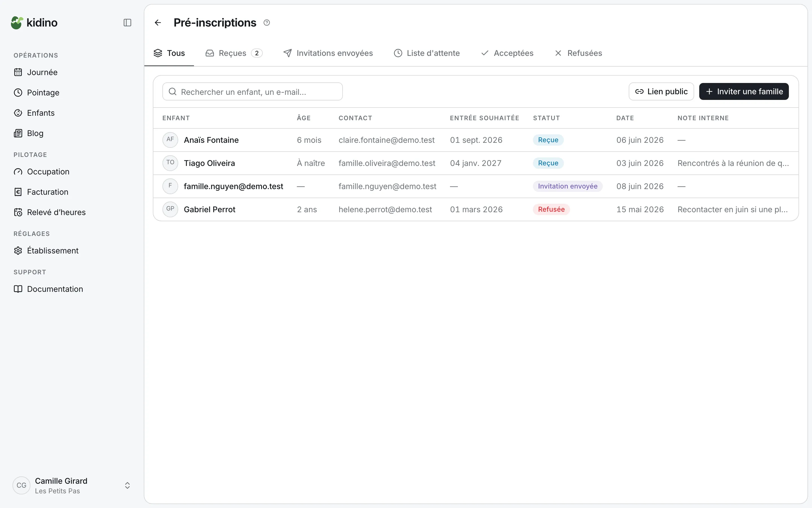View the Acceptées tab
Screen dimensions: 812x508
click(507, 53)
